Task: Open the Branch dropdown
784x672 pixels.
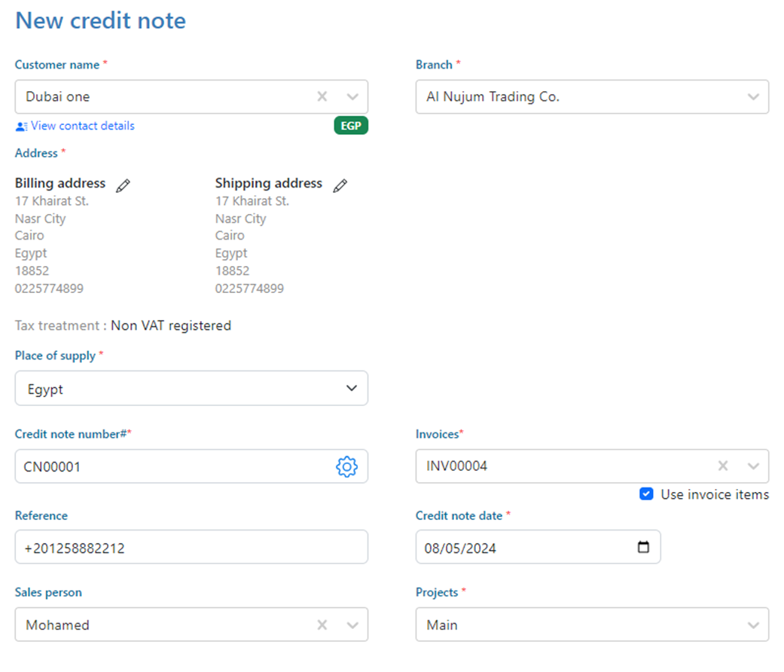Action: click(x=753, y=96)
